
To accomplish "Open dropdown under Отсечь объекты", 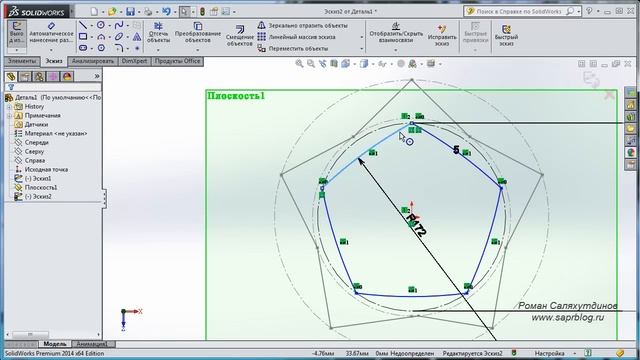I will click(x=158, y=50).
